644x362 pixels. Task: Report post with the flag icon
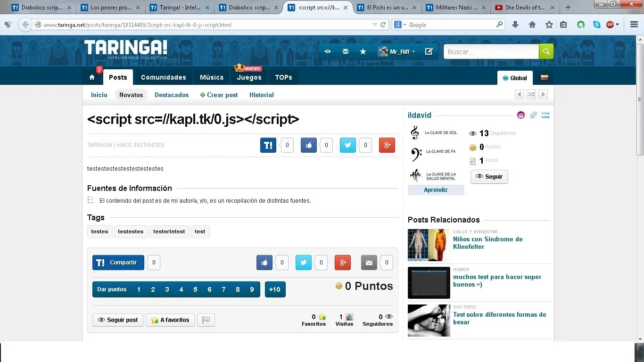[x=206, y=320]
